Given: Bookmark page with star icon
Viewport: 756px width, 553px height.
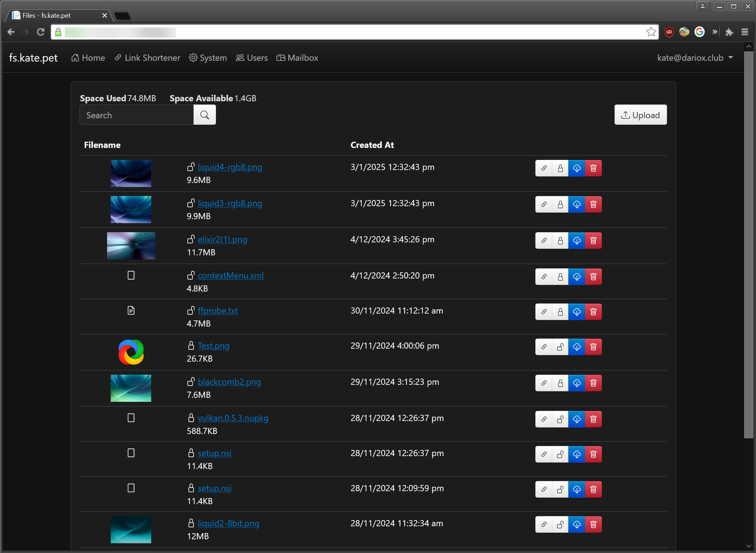Looking at the screenshot, I should (651, 32).
